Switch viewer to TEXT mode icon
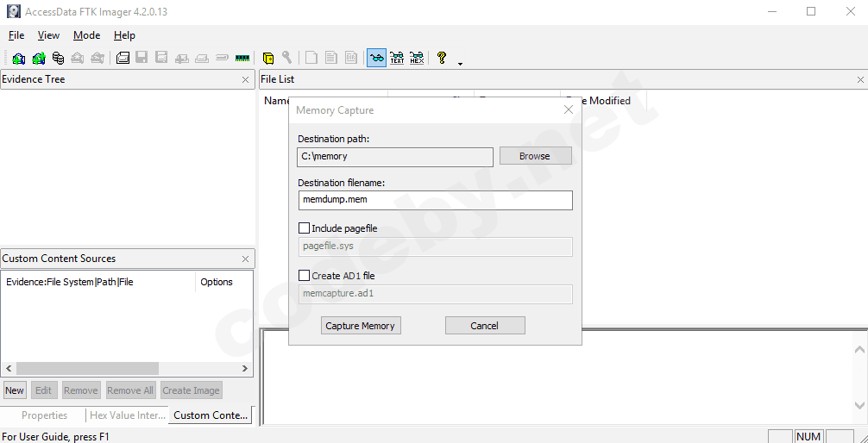 tap(397, 58)
